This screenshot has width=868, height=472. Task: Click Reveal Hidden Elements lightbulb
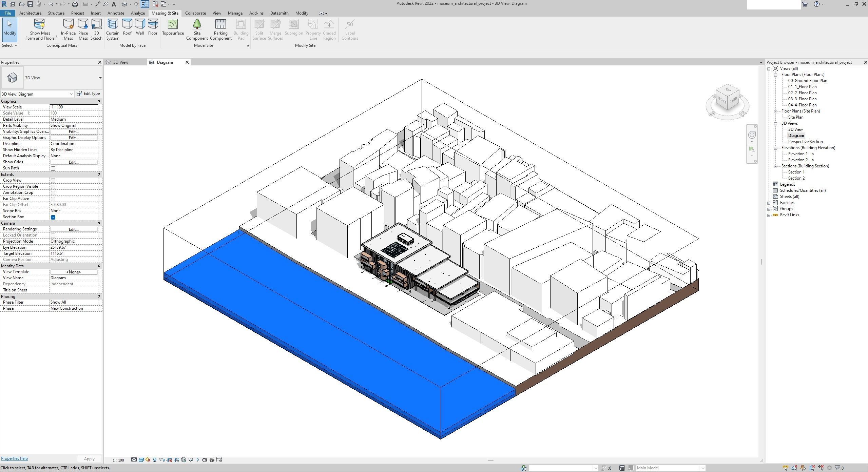click(x=198, y=460)
